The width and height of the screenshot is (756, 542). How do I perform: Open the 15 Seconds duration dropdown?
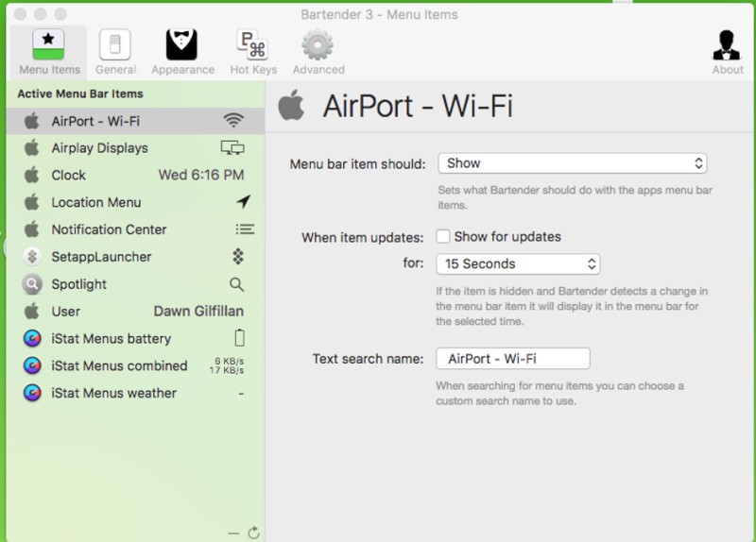[x=518, y=264]
